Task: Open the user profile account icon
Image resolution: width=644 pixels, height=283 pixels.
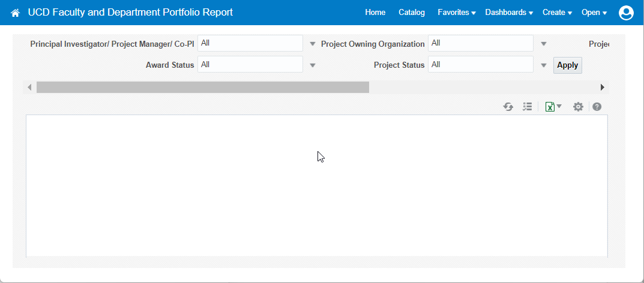Action: tap(626, 13)
